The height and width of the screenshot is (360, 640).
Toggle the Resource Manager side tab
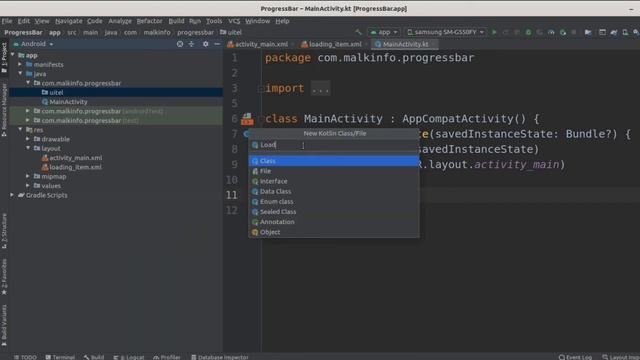pos(4,109)
